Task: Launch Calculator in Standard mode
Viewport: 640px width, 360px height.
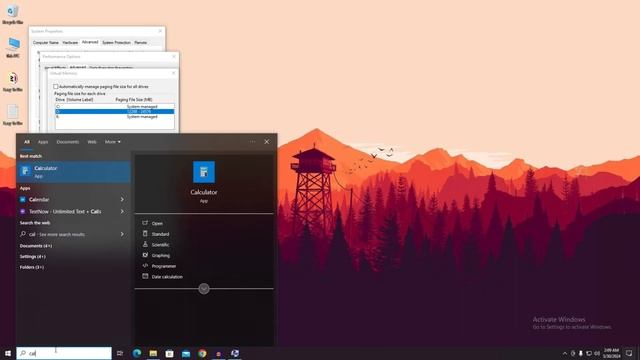Action: click(x=160, y=234)
